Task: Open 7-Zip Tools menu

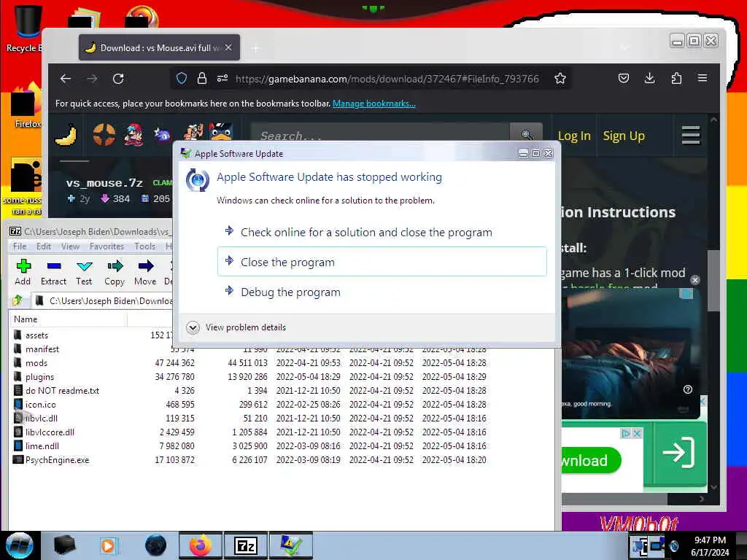Action: pyautogui.click(x=145, y=246)
